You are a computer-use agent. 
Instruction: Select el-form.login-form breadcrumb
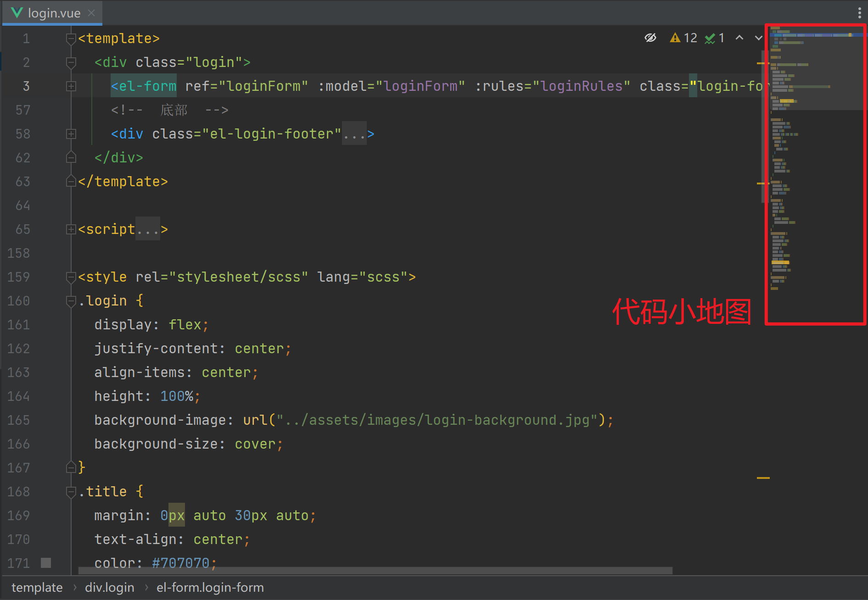pyautogui.click(x=210, y=588)
